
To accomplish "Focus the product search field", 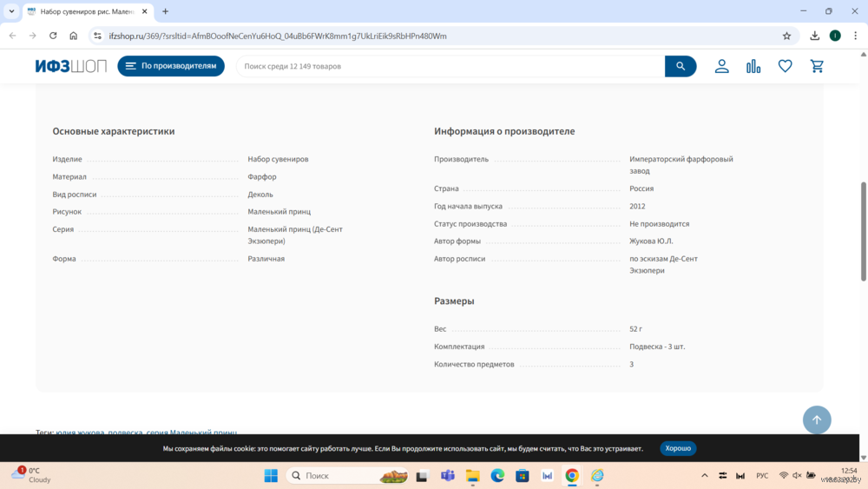I will [x=450, y=66].
